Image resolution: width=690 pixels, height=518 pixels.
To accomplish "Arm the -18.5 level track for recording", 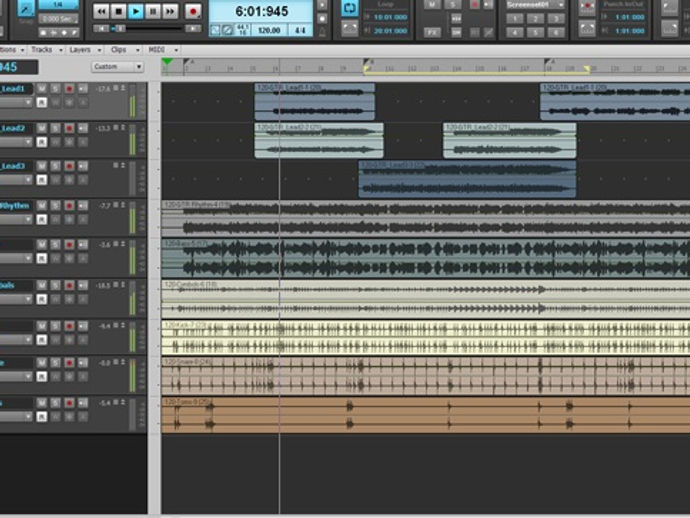I will [x=69, y=285].
